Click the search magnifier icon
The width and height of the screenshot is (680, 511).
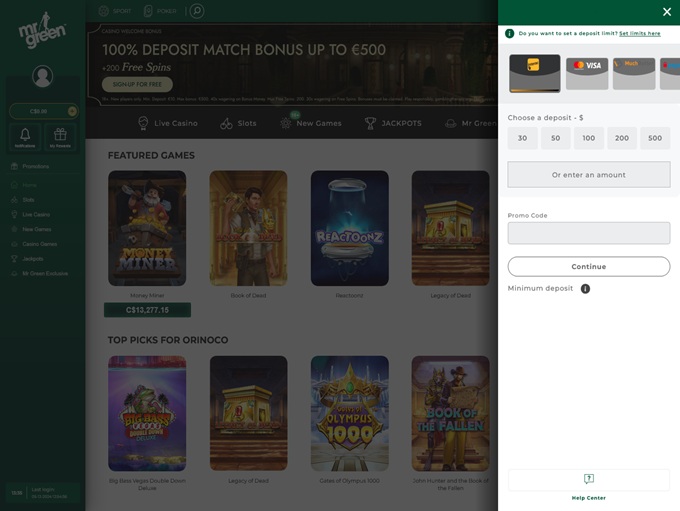tap(197, 11)
